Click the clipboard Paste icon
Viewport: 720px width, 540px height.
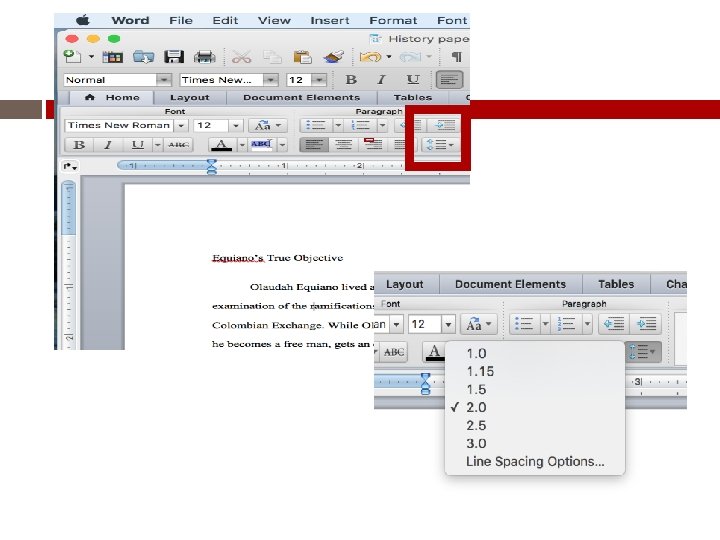(x=303, y=57)
